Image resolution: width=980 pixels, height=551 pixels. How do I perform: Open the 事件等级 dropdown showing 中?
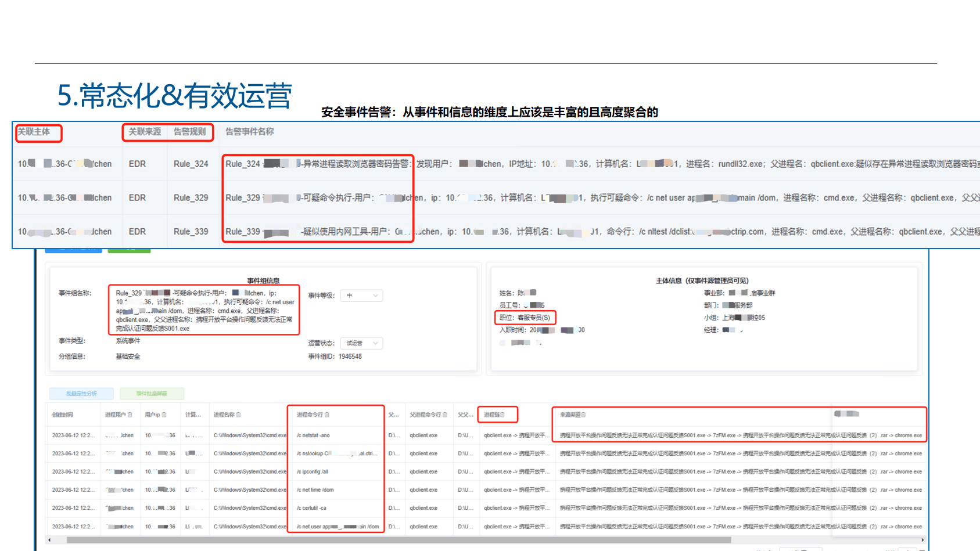[361, 296]
